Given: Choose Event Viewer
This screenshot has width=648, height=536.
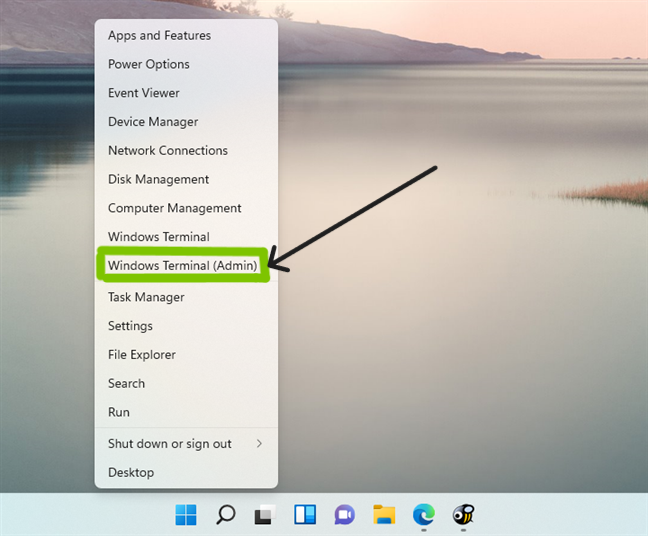Looking at the screenshot, I should click(186, 93).
